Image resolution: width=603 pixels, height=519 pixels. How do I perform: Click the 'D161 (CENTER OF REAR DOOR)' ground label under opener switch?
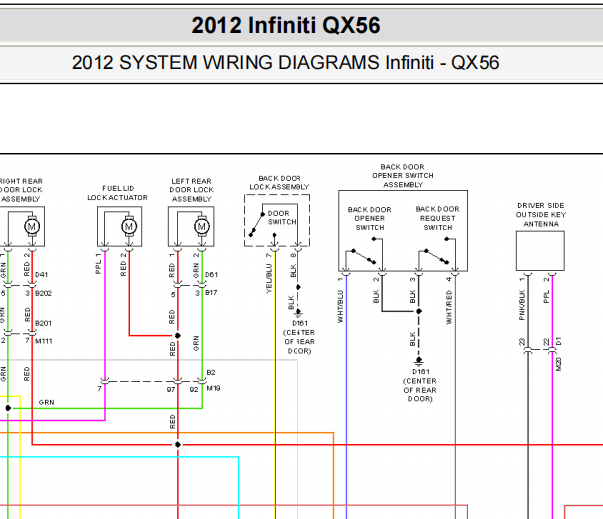[x=420, y=385]
